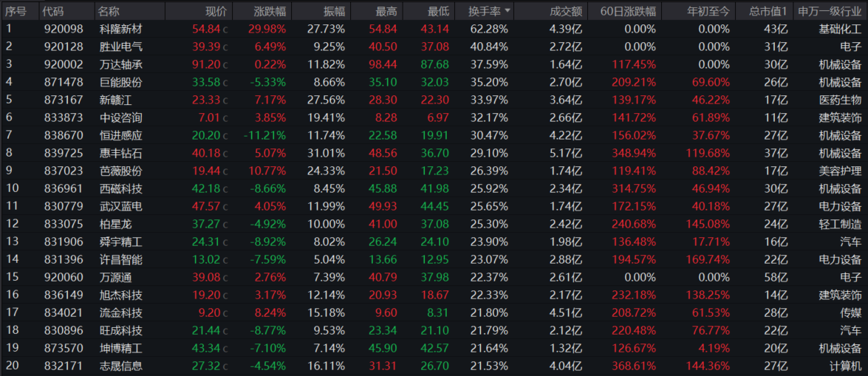Click stock code 871478
This screenshot has width=868, height=376.
click(63, 82)
